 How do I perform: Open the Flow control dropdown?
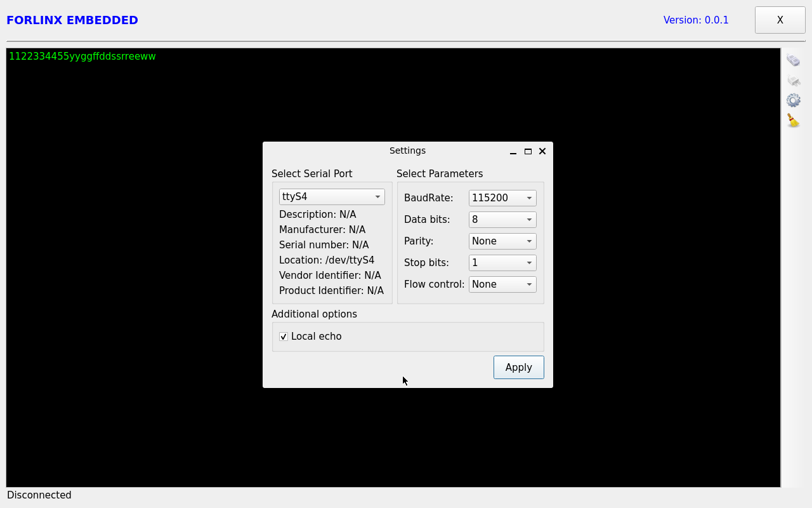[502, 284]
